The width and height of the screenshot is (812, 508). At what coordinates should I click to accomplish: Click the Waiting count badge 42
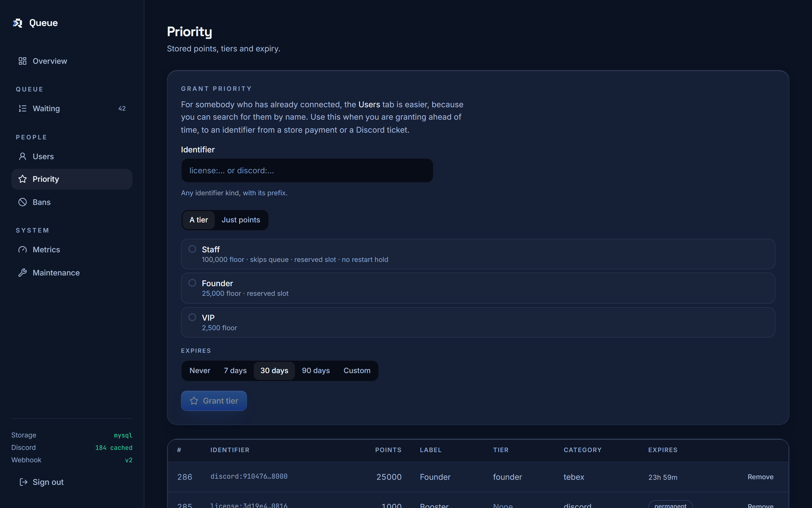click(122, 109)
